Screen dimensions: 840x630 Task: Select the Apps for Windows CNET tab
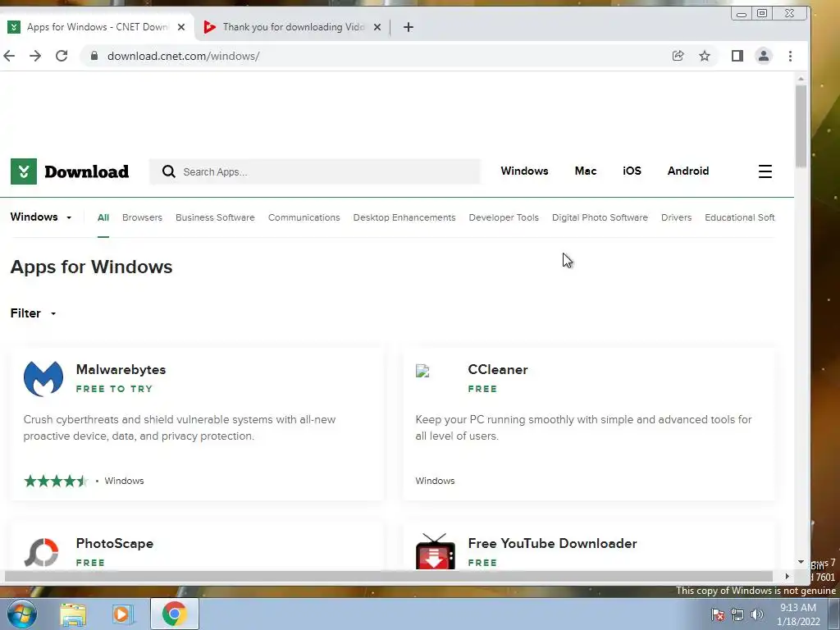[x=97, y=27]
